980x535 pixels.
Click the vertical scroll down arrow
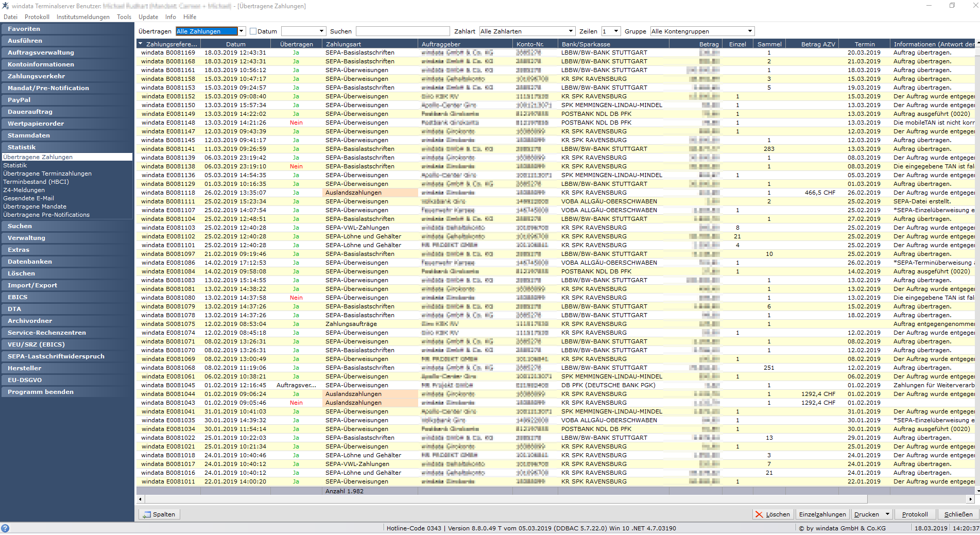(x=977, y=491)
